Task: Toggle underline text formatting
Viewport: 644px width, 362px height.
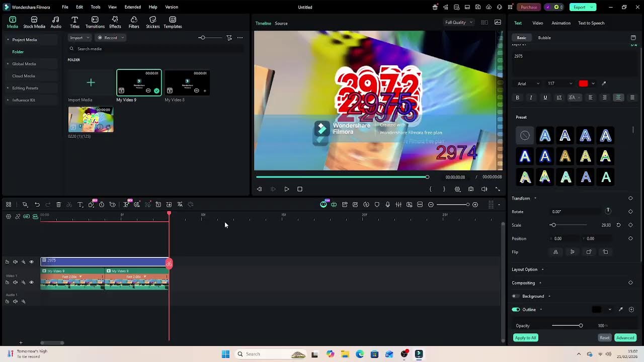Action: tap(545, 98)
